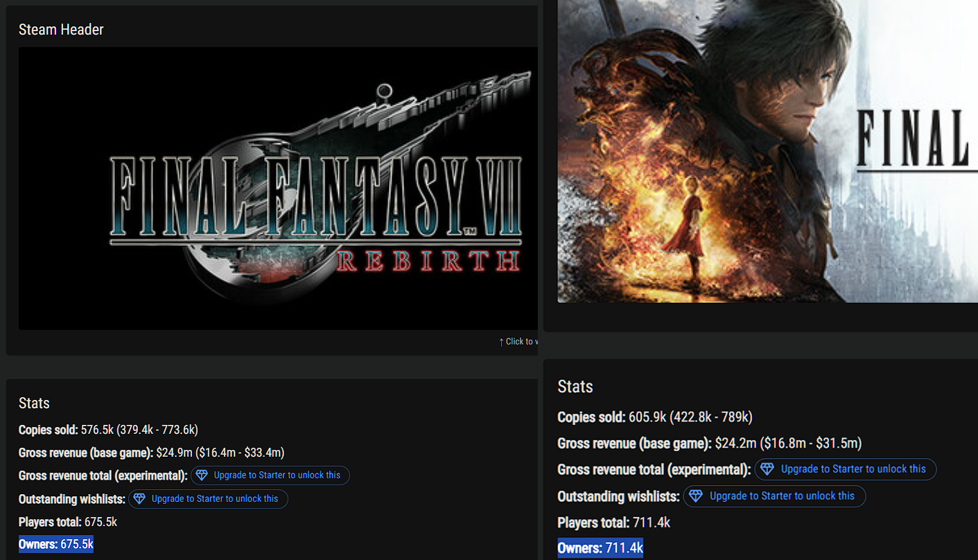978x560 pixels.
Task: Click the $24.2m gross revenue base game line
Action: click(710, 443)
